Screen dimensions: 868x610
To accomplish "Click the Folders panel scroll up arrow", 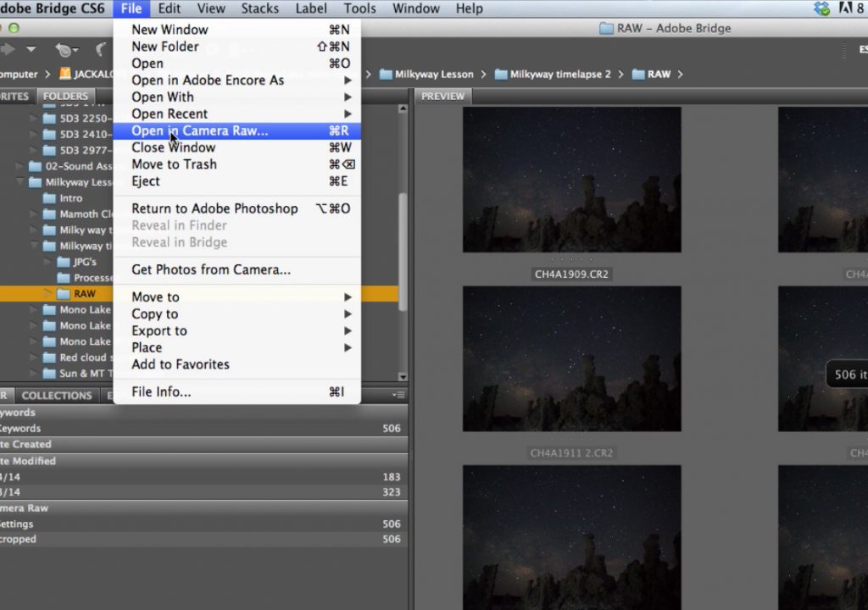I will [x=403, y=109].
